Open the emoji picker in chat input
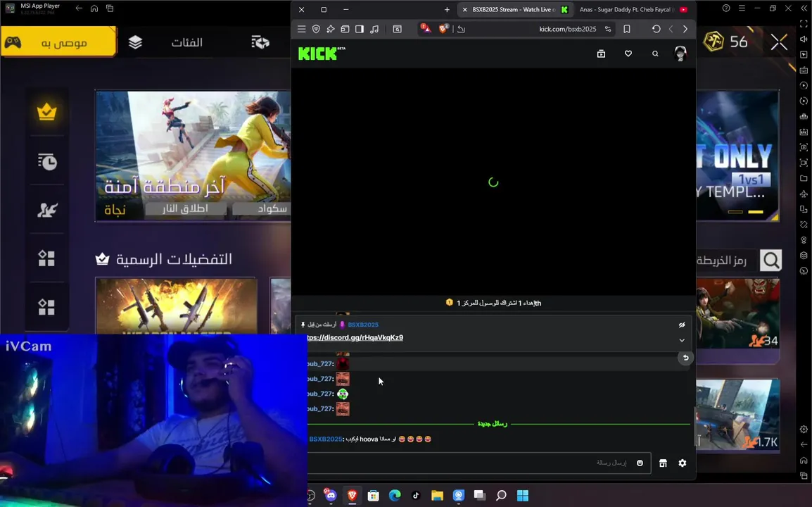The width and height of the screenshot is (812, 507). coord(640,463)
